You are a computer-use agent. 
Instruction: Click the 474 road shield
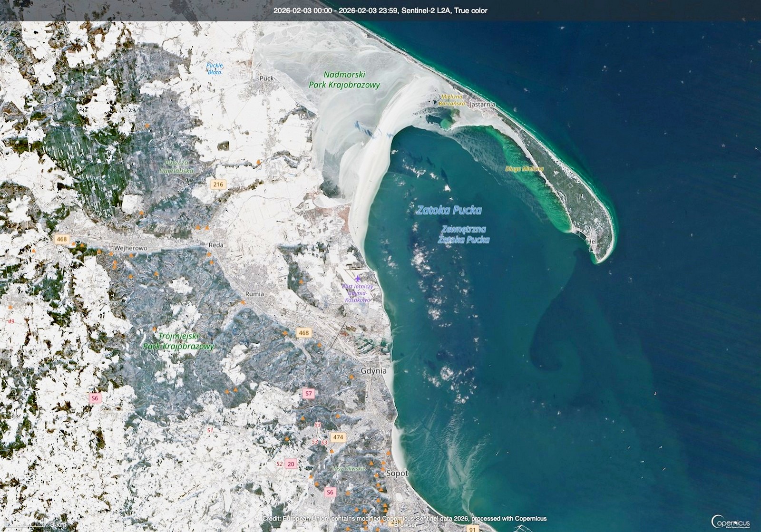(338, 437)
